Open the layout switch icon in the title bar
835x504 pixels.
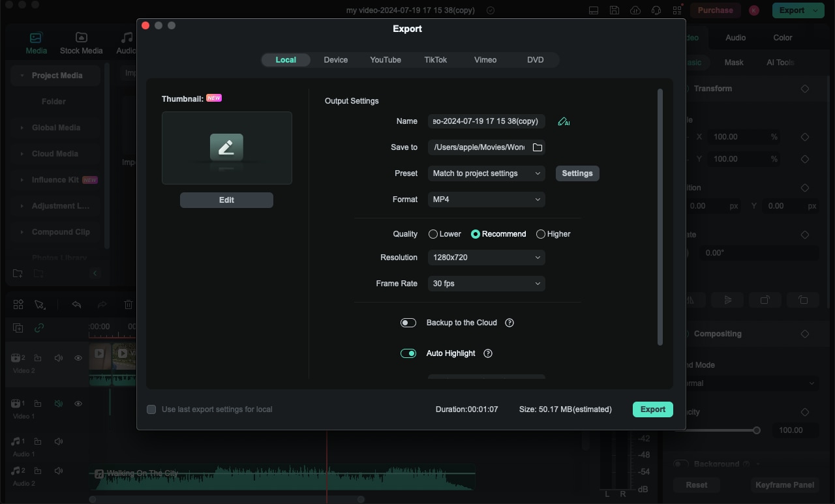point(594,10)
